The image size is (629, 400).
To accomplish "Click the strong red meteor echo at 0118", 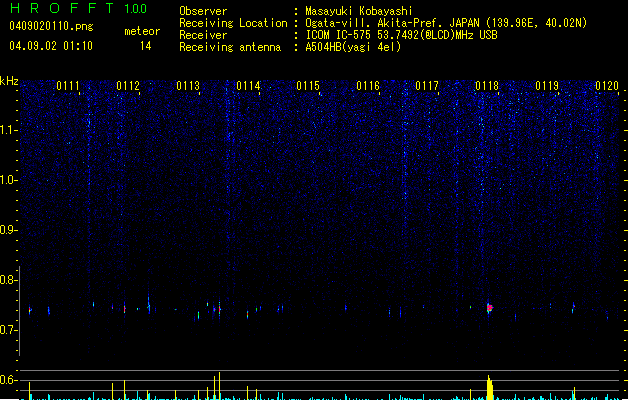I will (x=489, y=308).
